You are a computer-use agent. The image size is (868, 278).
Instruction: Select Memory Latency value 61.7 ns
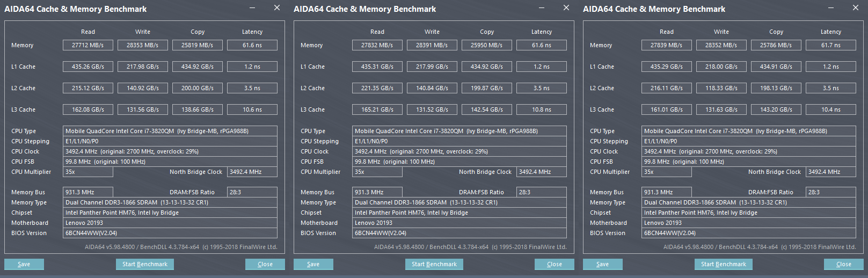(x=831, y=45)
